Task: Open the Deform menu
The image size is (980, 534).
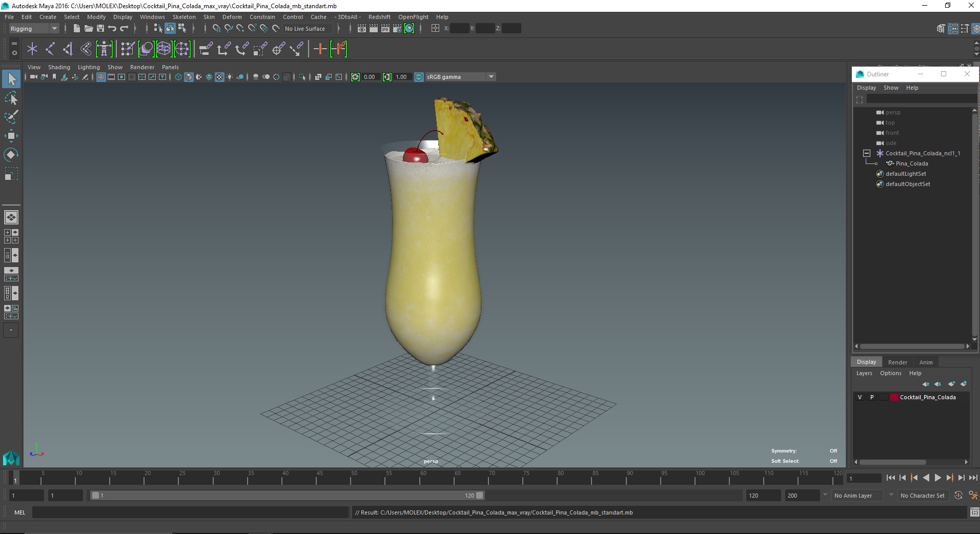Action: (232, 17)
